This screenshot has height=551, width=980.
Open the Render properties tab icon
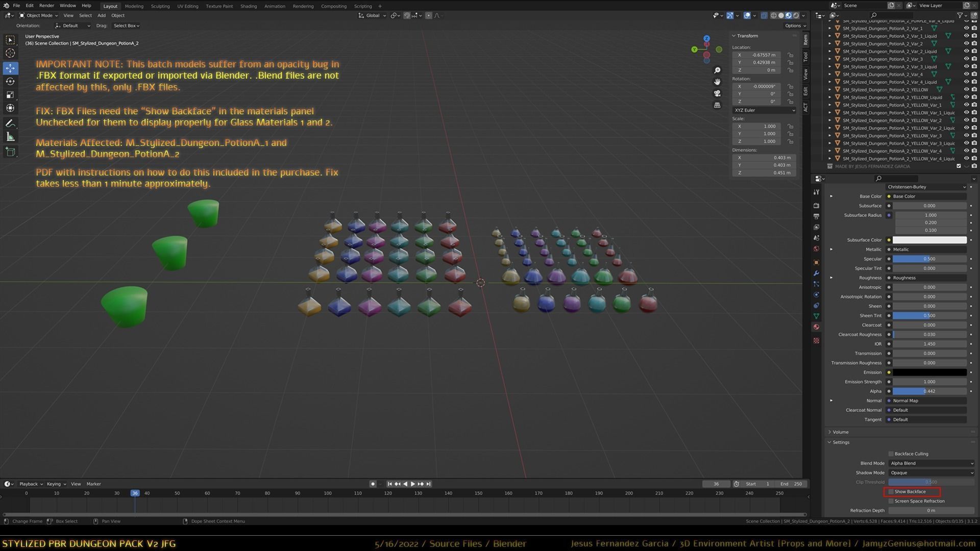click(x=816, y=205)
